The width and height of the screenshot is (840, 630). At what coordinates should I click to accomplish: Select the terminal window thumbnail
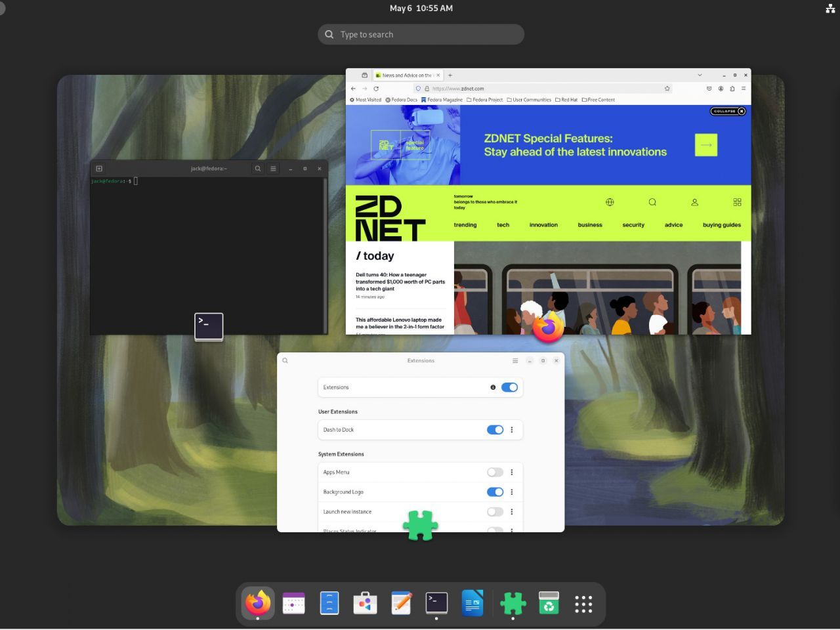tap(209, 249)
